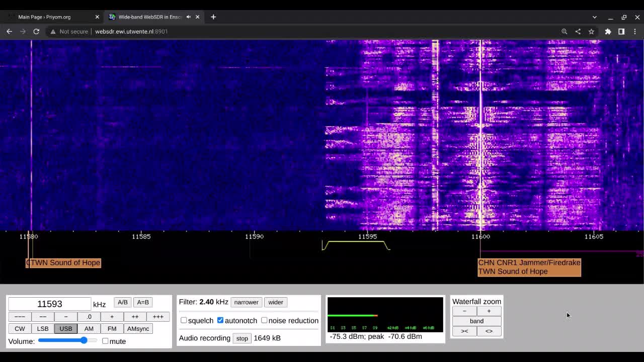Click the CHN CNR1 Jammer/Firedrake label

coord(529,262)
